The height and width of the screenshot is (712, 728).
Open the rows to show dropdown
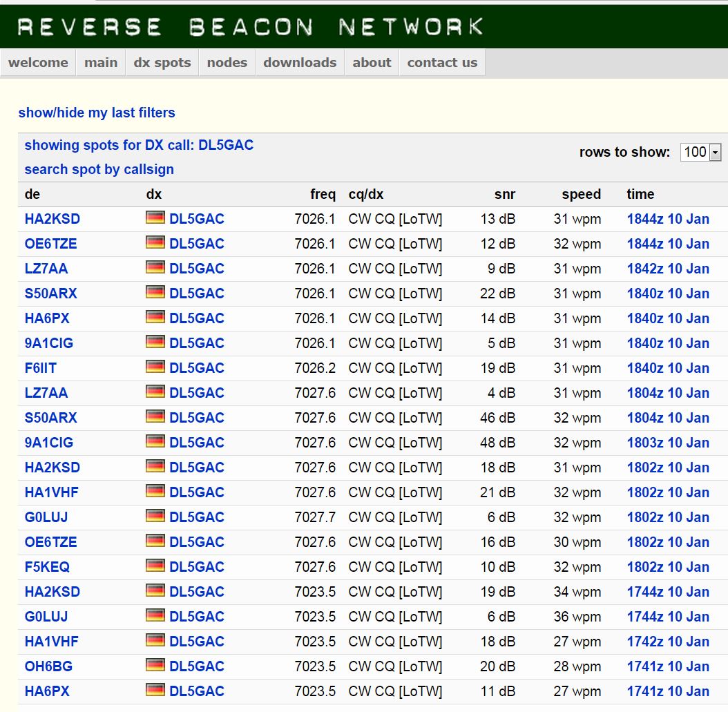point(700,152)
